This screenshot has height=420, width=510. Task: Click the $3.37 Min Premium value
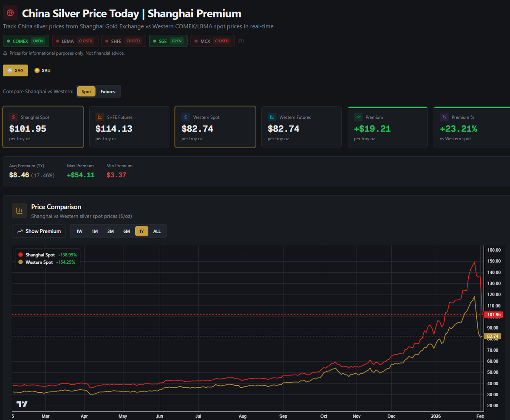[x=116, y=175]
